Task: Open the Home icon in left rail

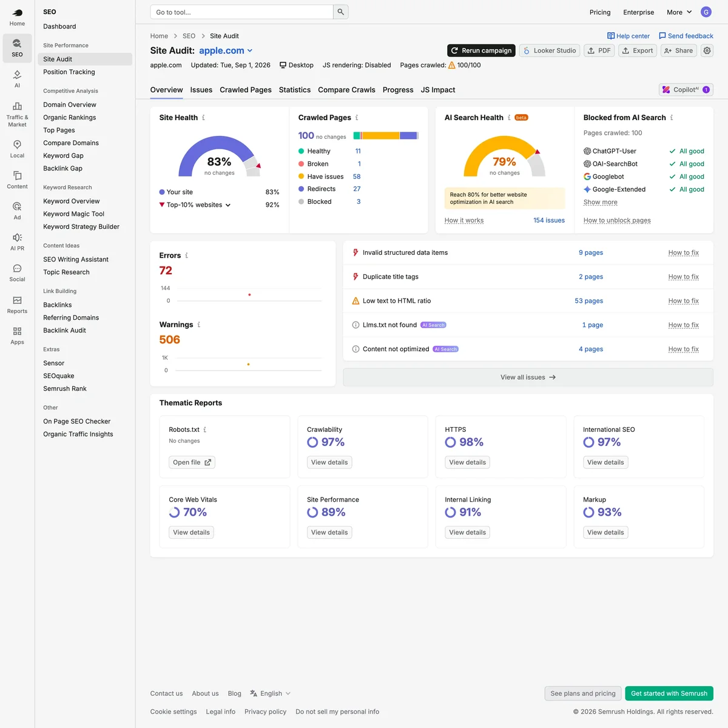Action: pos(17,17)
